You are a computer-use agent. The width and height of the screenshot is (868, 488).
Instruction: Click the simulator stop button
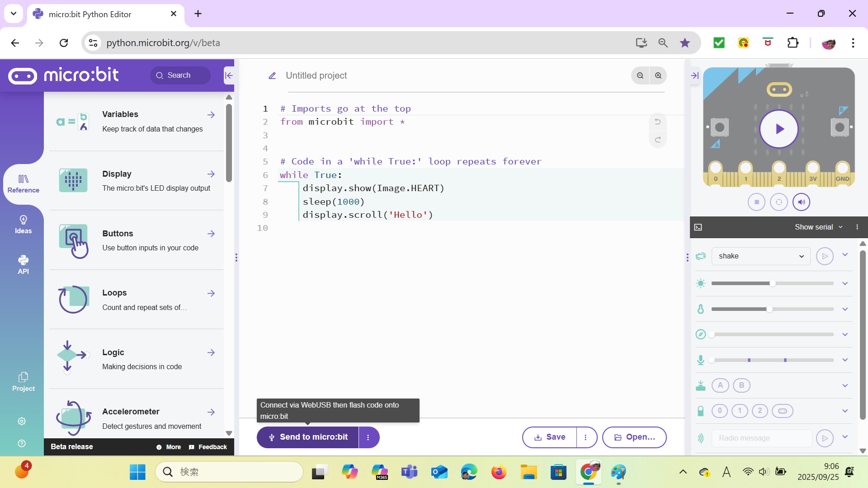[x=756, y=202]
